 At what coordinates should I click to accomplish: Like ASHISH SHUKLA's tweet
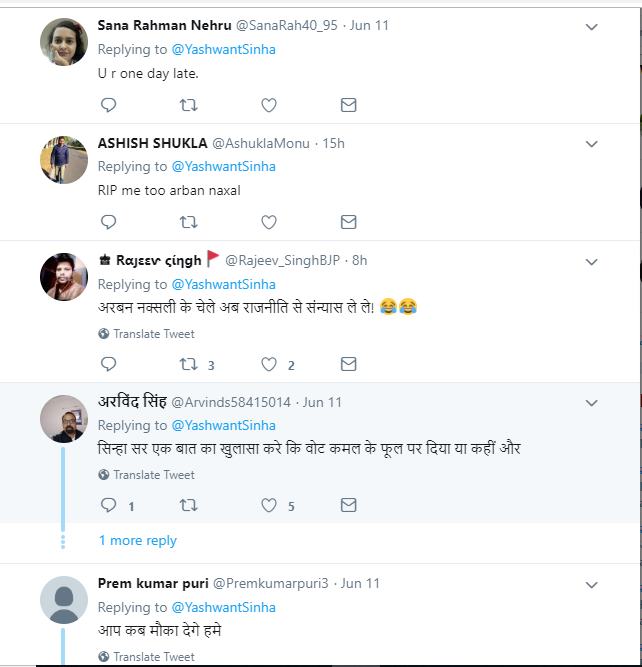(x=268, y=222)
